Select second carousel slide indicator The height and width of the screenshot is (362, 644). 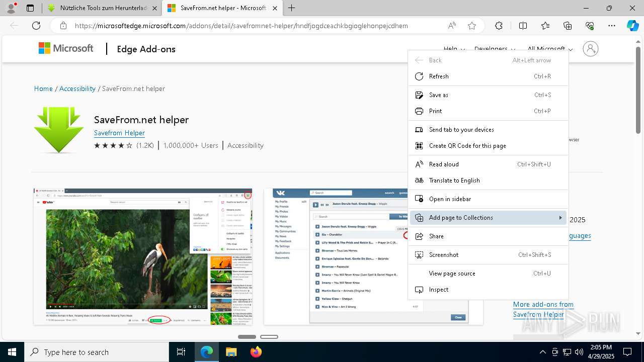point(269,337)
